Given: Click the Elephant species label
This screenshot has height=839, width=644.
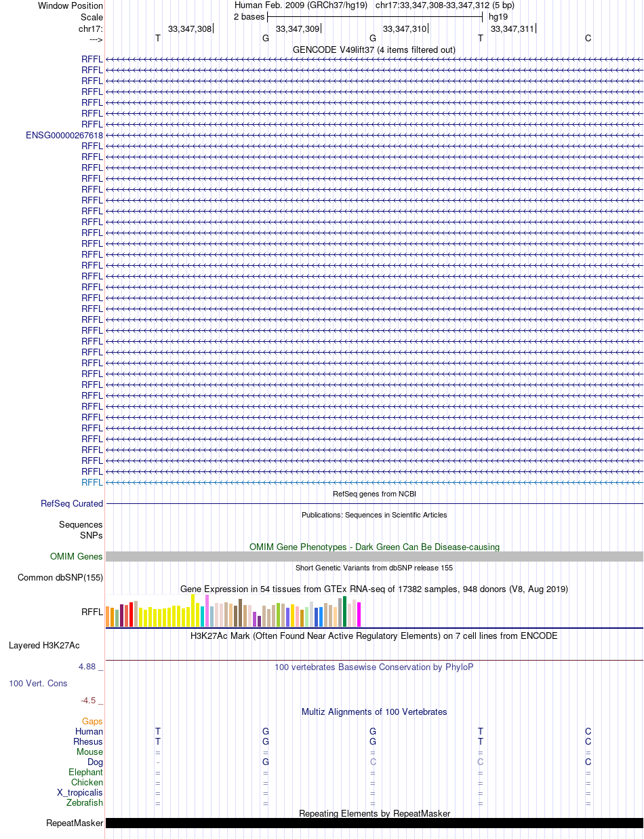Looking at the screenshot, I should (x=86, y=773).
